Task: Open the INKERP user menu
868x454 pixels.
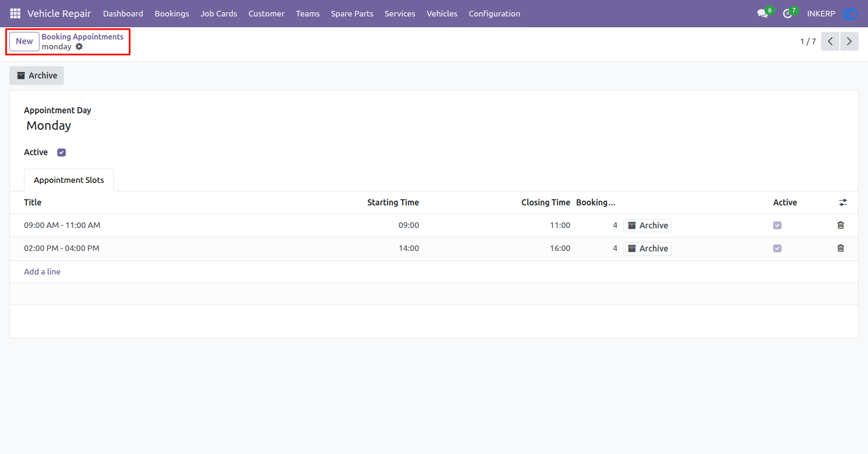Action: (x=821, y=14)
